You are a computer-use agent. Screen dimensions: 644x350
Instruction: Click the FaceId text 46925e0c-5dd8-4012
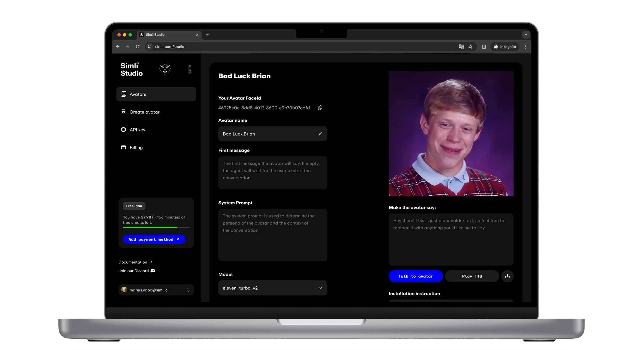264,108
